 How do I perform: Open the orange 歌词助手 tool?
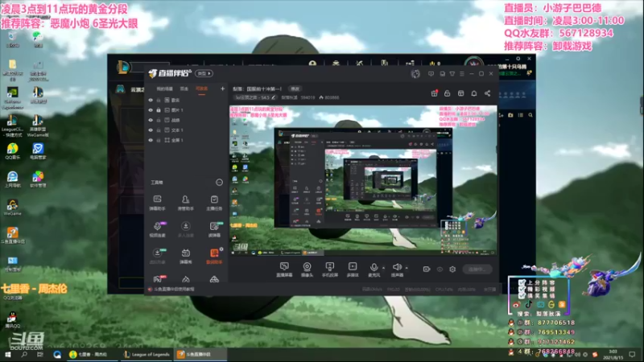[214, 256]
